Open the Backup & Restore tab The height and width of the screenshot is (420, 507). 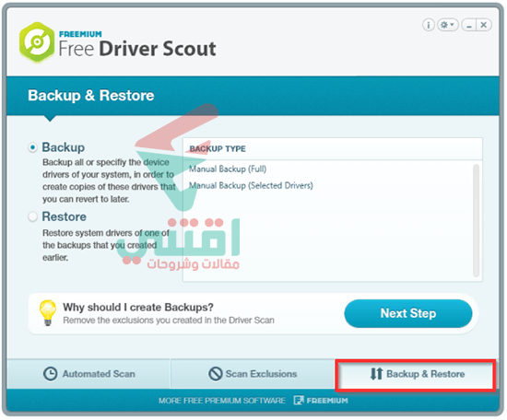[x=415, y=375]
